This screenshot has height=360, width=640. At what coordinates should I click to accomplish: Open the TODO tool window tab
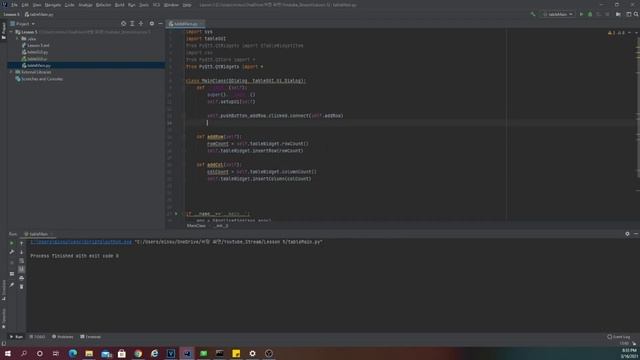pyautogui.click(x=38, y=337)
